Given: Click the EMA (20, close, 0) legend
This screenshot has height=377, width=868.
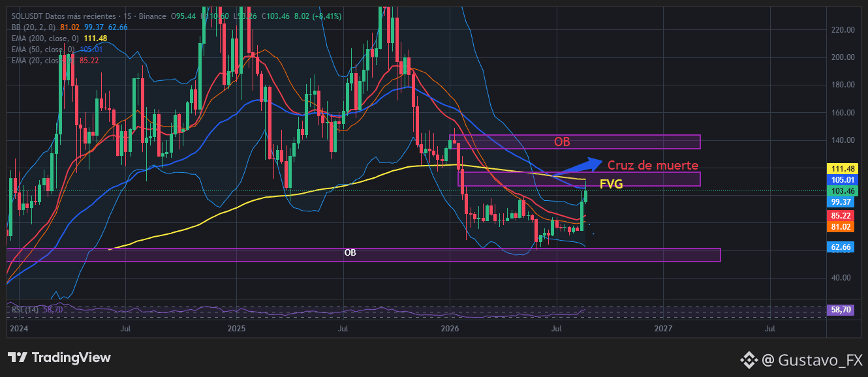Looking at the screenshot, I should coord(43,60).
